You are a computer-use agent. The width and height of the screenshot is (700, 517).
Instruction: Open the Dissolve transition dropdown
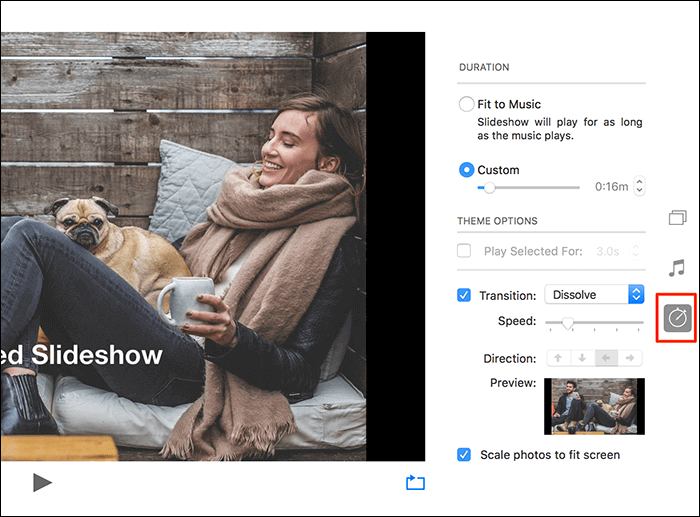[x=594, y=295]
